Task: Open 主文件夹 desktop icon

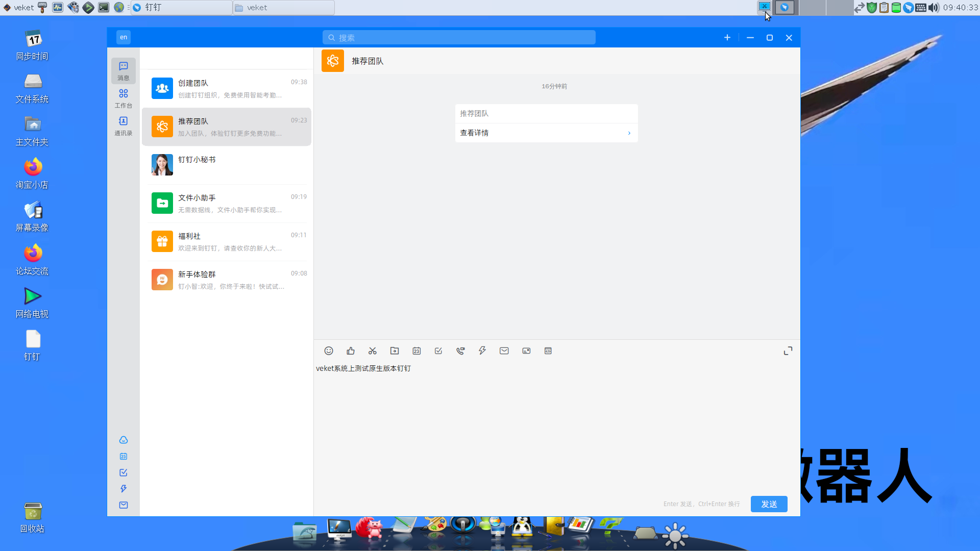Action: click(x=32, y=131)
